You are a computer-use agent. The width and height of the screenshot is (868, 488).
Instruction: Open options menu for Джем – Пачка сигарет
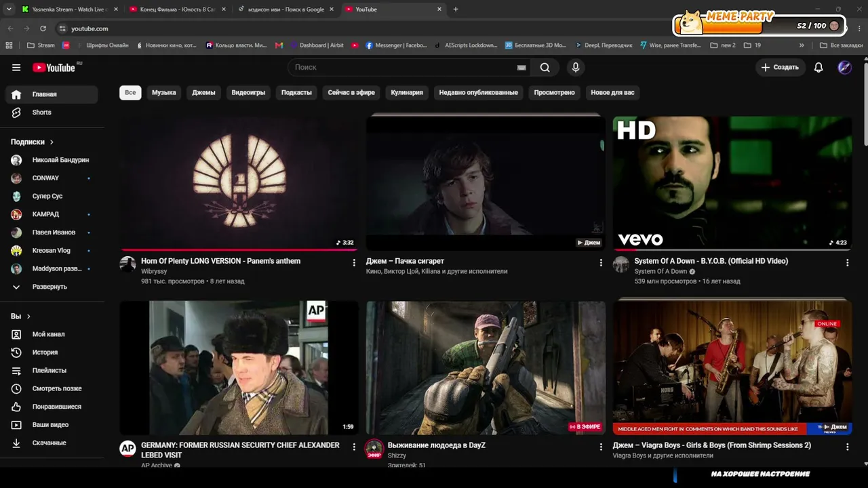(600, 263)
